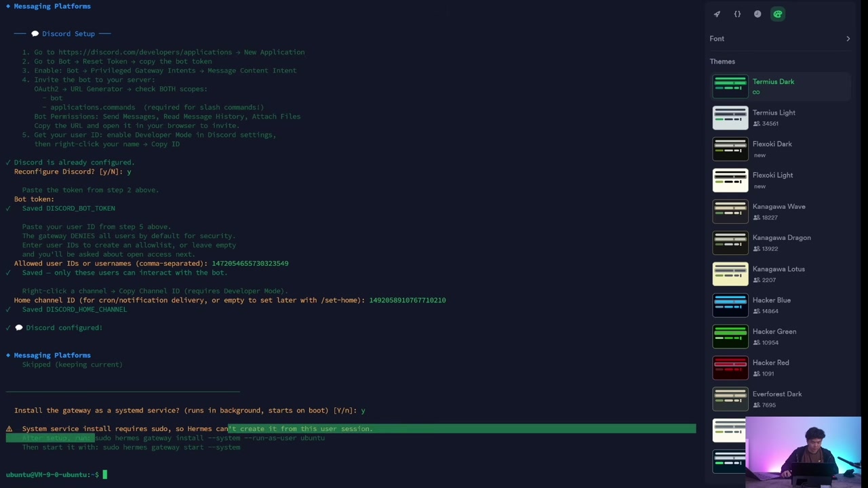Click the discord.com developers applications URL
The image size is (868, 488).
pyautogui.click(x=145, y=52)
